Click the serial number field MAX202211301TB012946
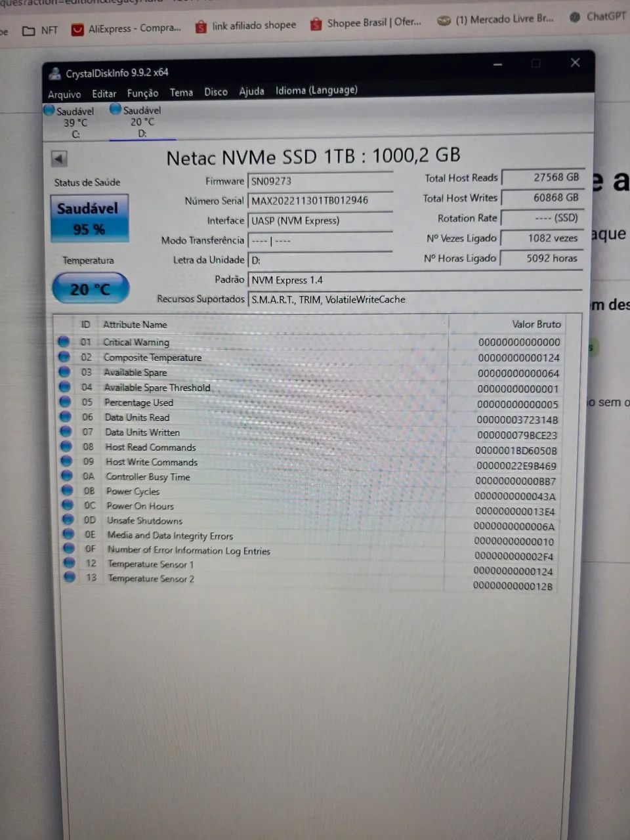Image resolution: width=630 pixels, height=840 pixels. pos(320,200)
